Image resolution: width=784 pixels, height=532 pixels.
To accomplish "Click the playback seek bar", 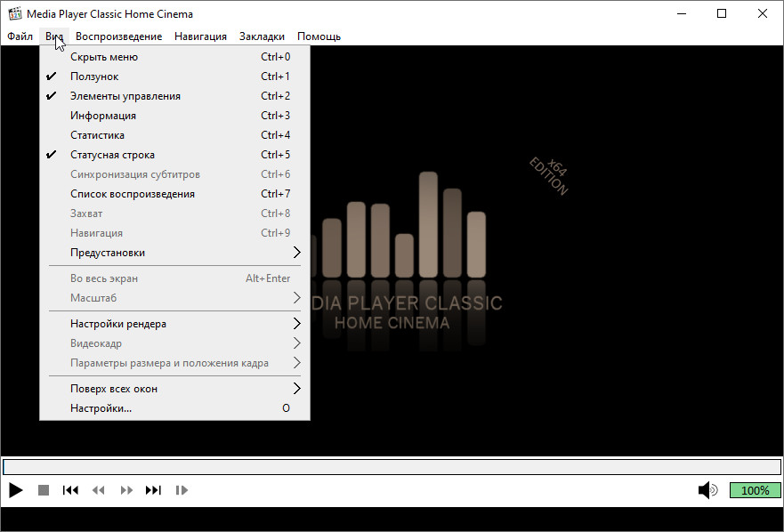I will click(392, 467).
